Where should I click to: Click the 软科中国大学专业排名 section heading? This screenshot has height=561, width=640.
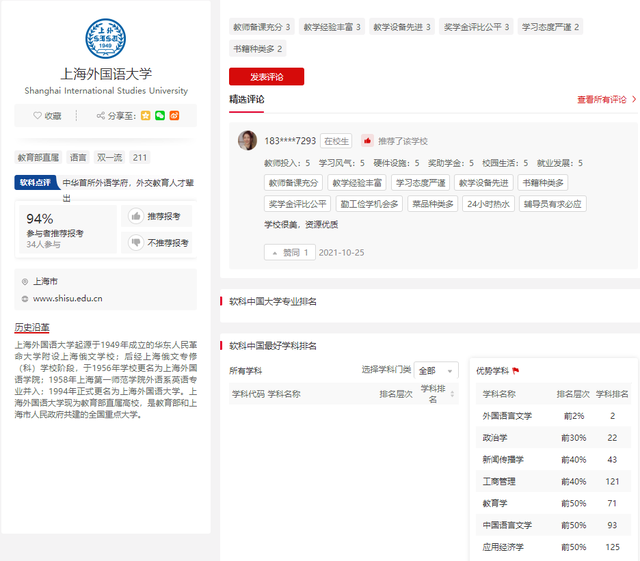coord(273,301)
